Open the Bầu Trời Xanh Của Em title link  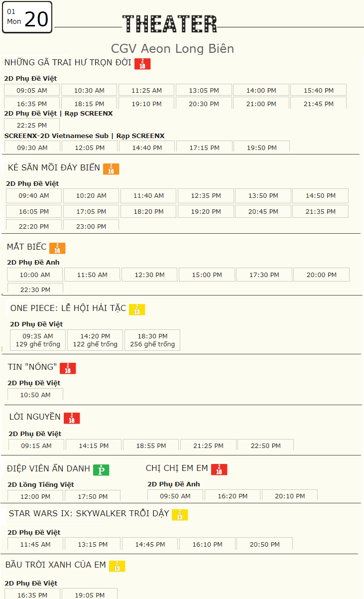[x=56, y=565]
